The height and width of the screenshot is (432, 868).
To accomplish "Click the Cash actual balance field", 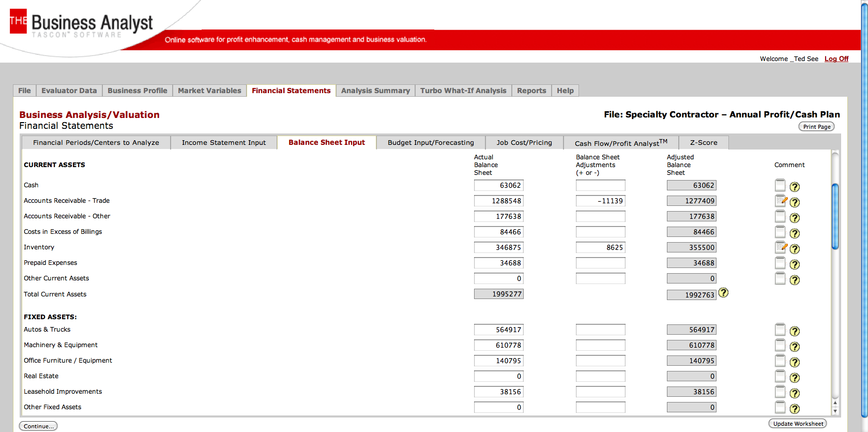I will tap(499, 185).
